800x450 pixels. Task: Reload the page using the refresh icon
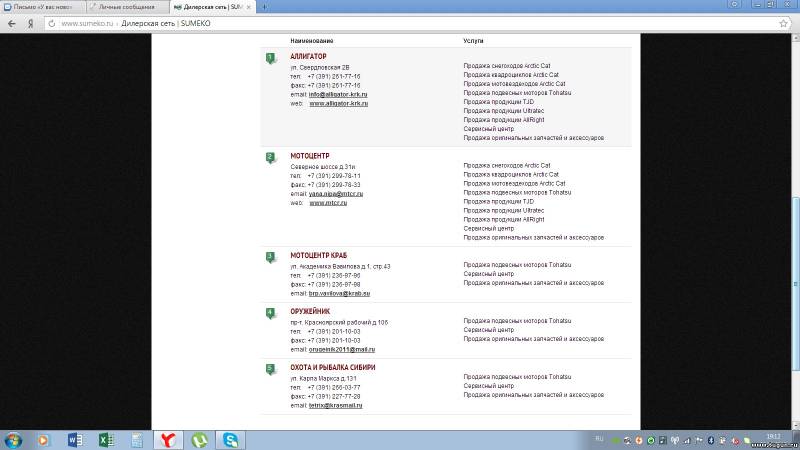click(x=52, y=23)
